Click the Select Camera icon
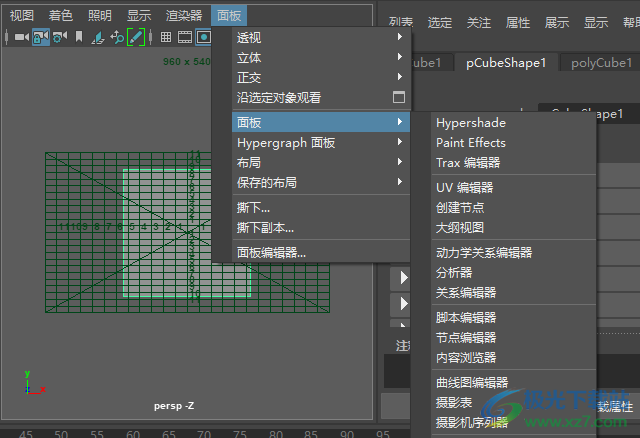Image resolution: width=640 pixels, height=438 pixels. click(22, 37)
